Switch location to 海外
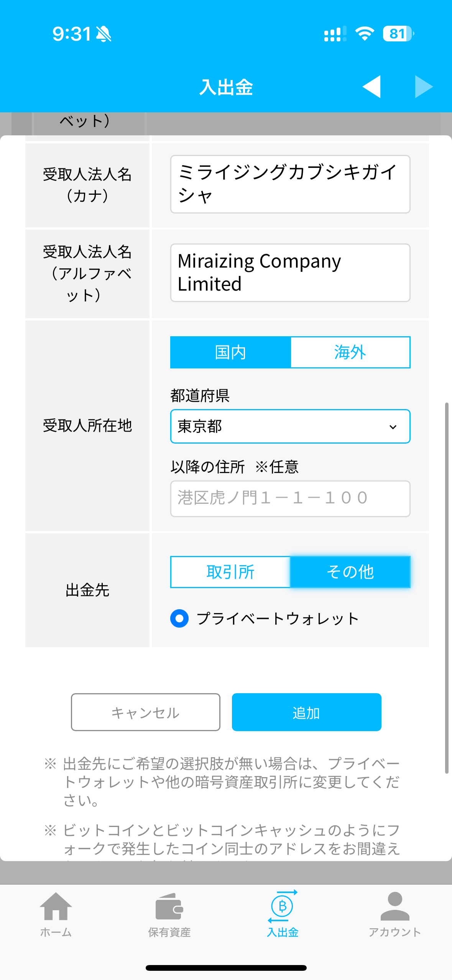 [350, 352]
